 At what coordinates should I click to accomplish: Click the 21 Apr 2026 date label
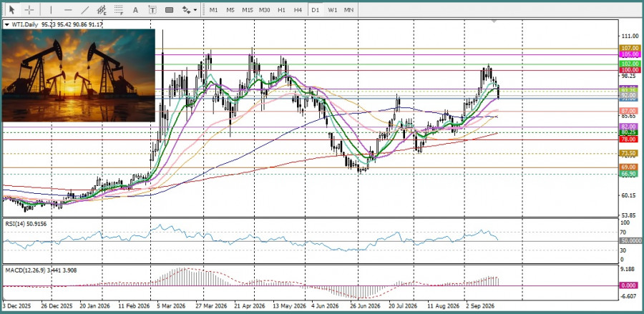pyautogui.click(x=250, y=306)
